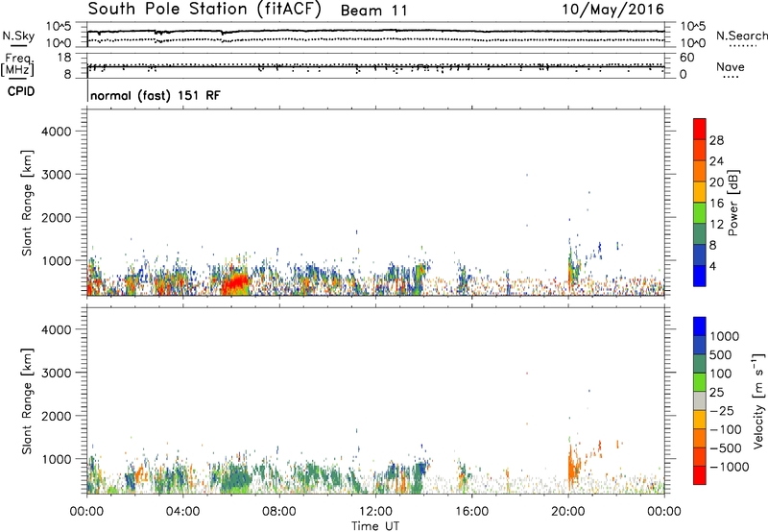Click the 10/May/2016 date text
The image size is (768, 532).
click(x=612, y=9)
